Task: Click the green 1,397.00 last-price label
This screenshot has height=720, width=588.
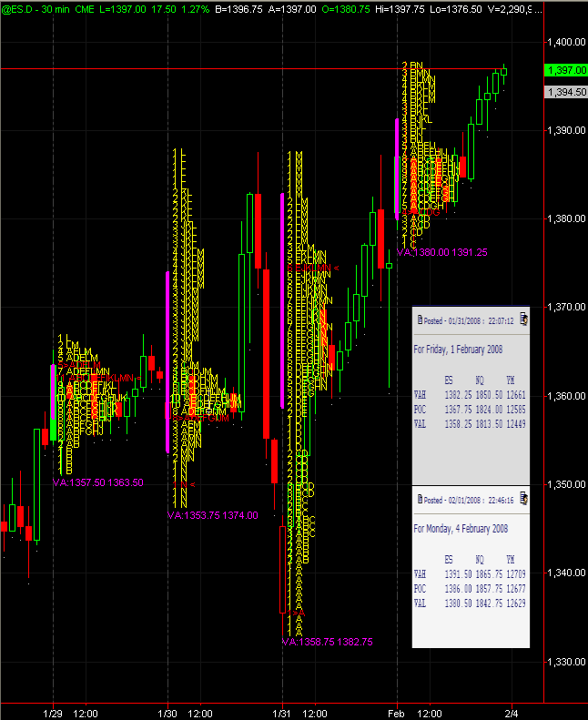Action: 565,70
